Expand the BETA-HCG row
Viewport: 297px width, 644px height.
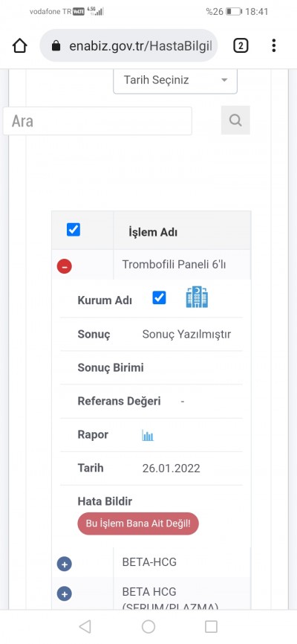coord(65,564)
